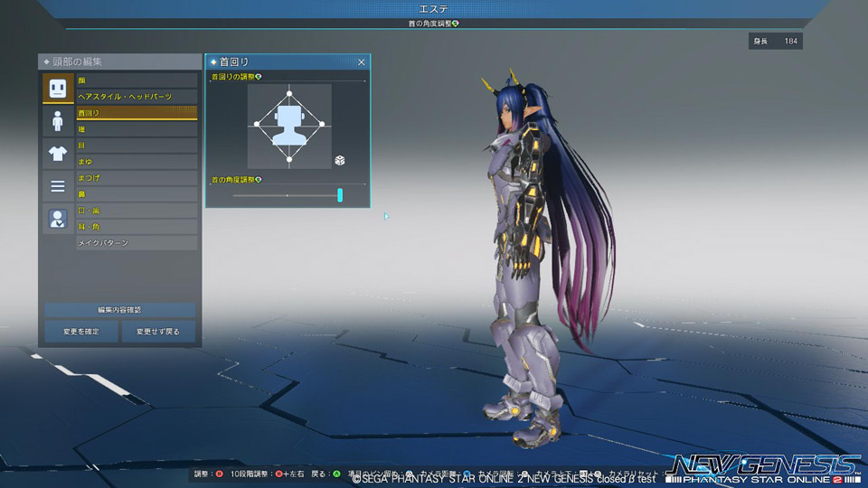868x488 pixels.
Task: Select 顔 from the head edit list
Action: point(136,81)
